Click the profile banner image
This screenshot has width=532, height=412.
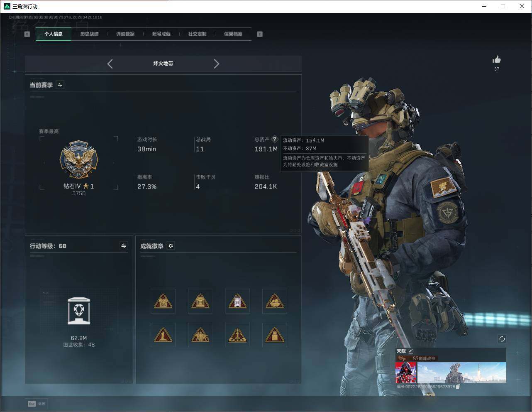pyautogui.click(x=461, y=373)
